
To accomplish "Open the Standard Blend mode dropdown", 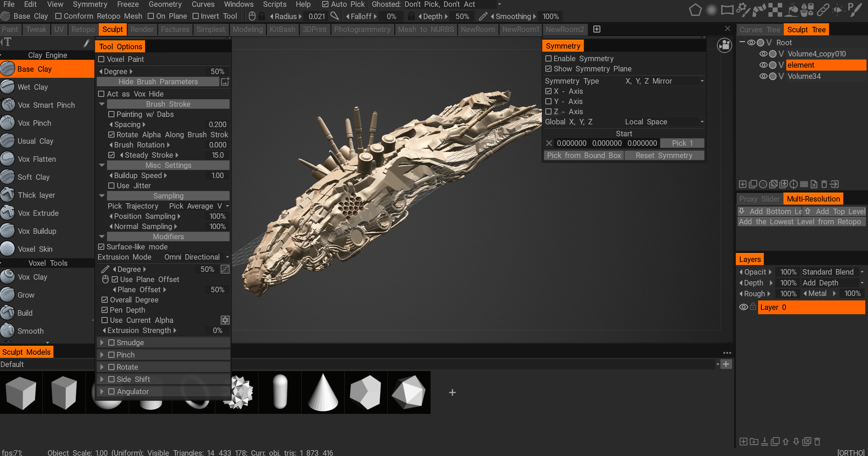I will [833, 272].
